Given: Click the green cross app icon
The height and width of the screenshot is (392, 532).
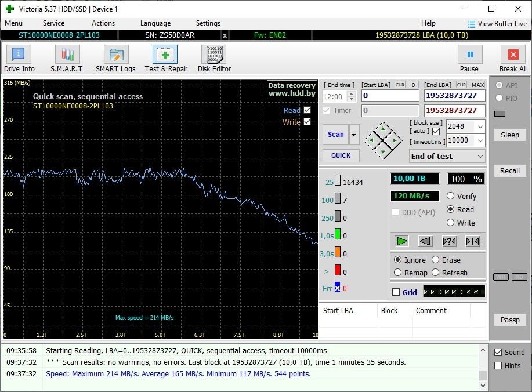Looking at the screenshot, I should tap(10, 9).
